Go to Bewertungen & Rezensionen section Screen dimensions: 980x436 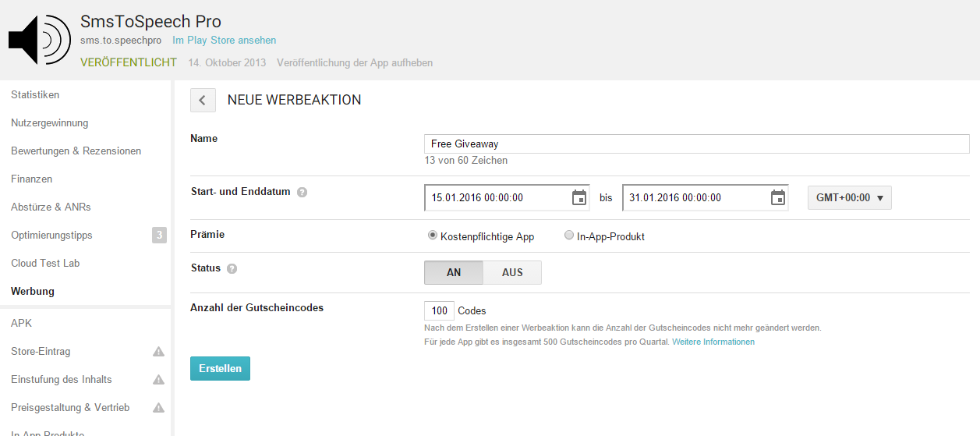pos(76,151)
